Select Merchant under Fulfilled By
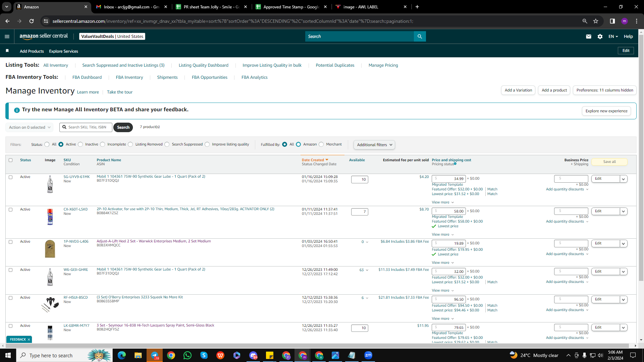The image size is (644, 362). [x=321, y=144]
